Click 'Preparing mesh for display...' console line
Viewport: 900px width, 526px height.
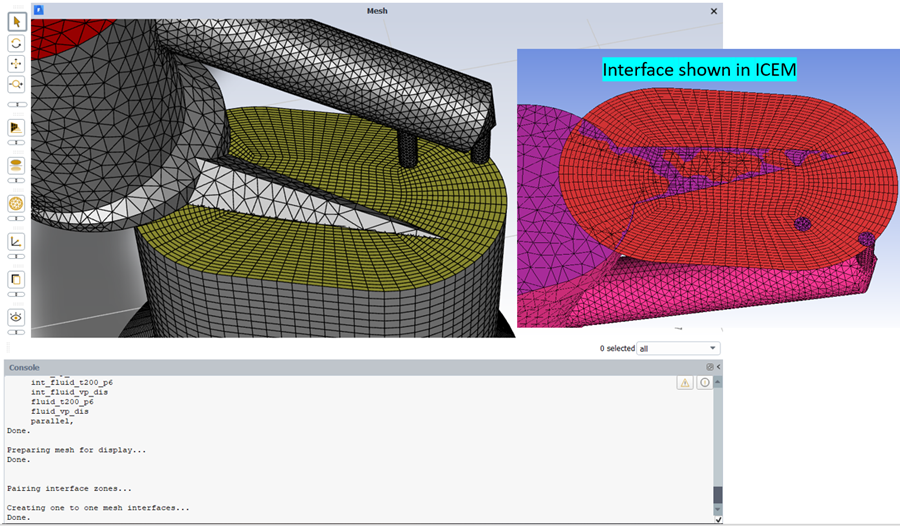tap(76, 450)
